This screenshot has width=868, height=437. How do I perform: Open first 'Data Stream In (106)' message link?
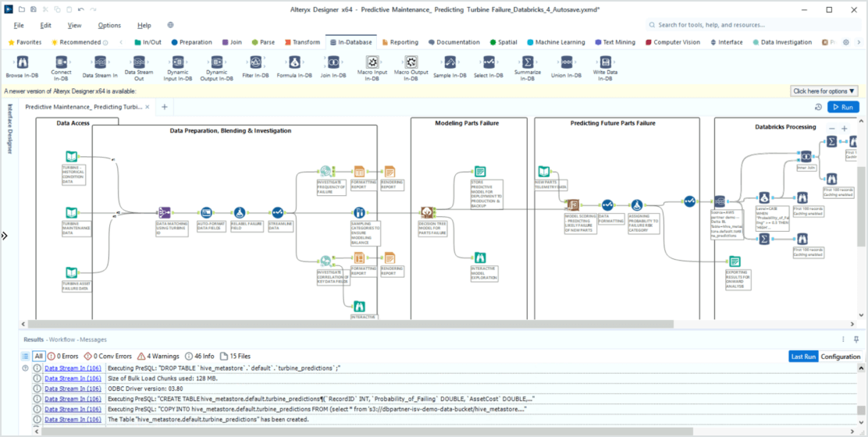tap(73, 368)
